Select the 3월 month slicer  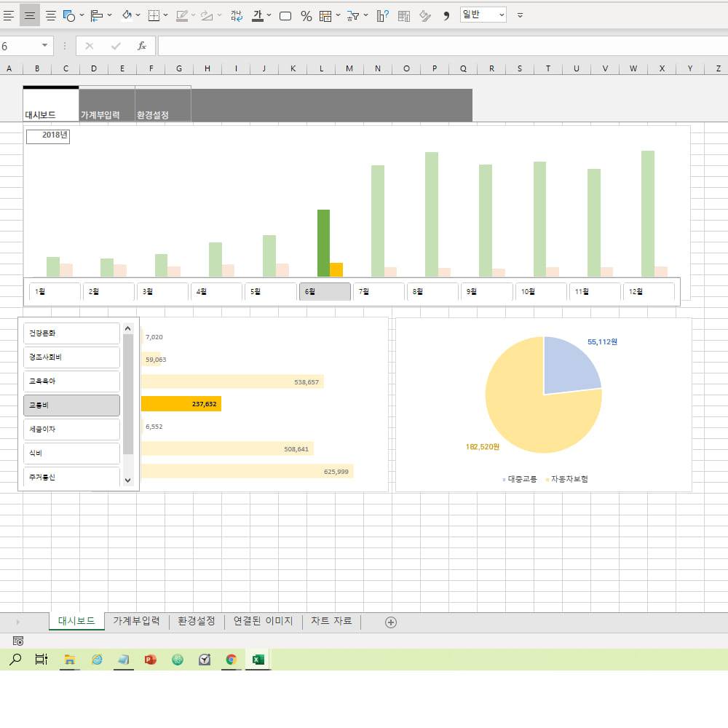162,292
